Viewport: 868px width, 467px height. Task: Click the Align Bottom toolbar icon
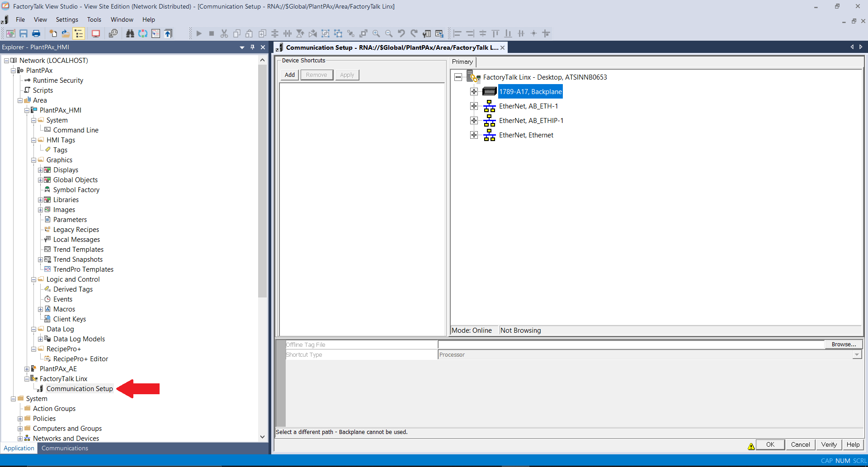pyautogui.click(x=508, y=33)
